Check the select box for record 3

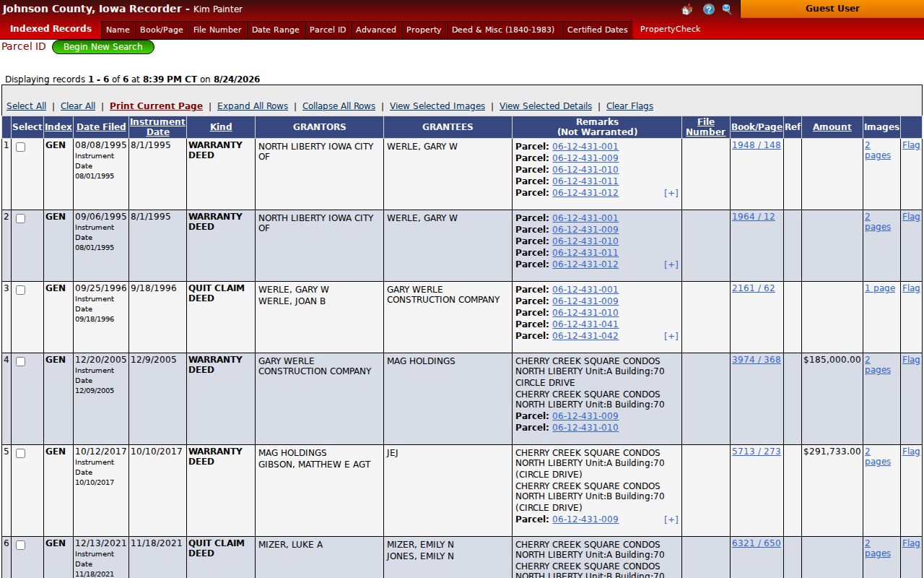20,290
